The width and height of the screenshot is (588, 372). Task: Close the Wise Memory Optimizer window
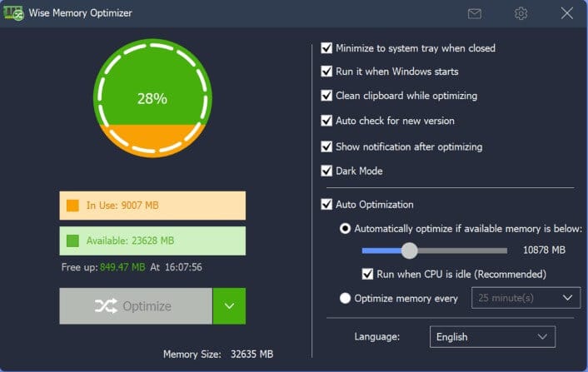566,13
